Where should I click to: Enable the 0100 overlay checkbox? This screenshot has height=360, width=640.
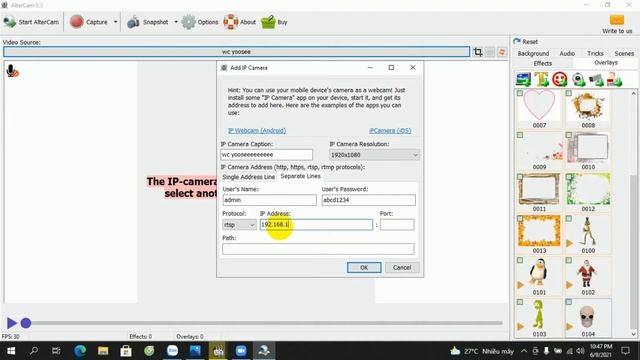569,219
